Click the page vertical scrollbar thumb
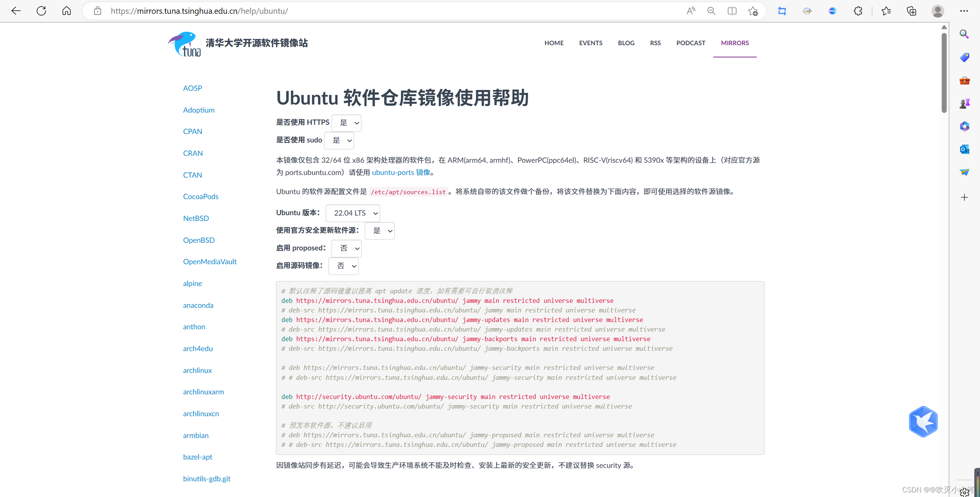This screenshot has width=980, height=497. point(944,73)
